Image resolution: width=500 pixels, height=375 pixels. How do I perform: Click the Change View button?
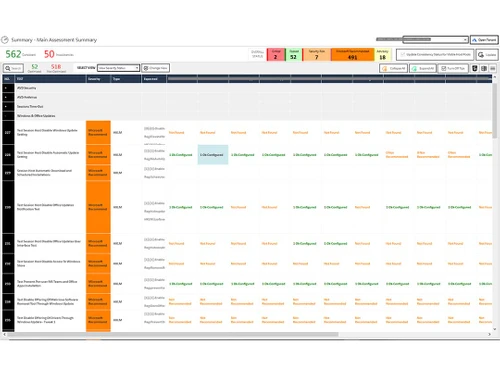(x=155, y=68)
